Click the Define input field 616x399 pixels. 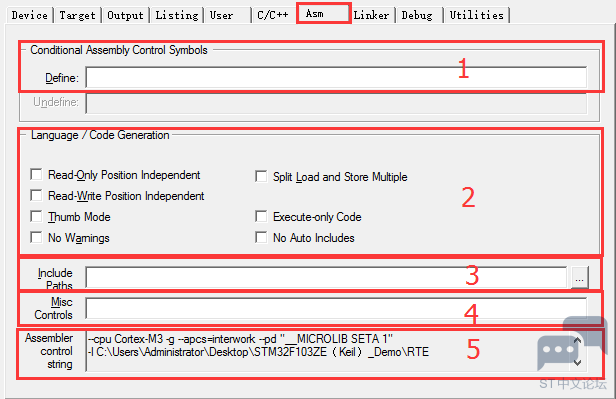tap(336, 77)
